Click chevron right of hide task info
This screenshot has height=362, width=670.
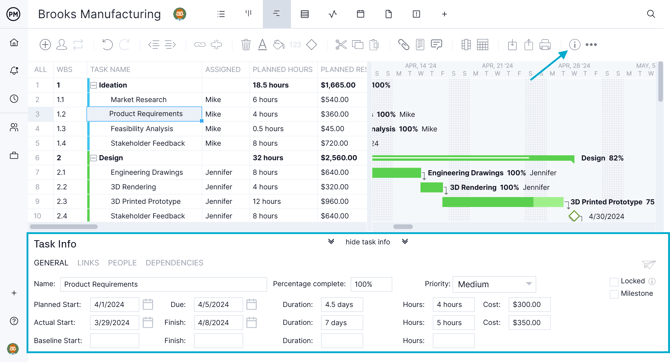[x=405, y=242]
